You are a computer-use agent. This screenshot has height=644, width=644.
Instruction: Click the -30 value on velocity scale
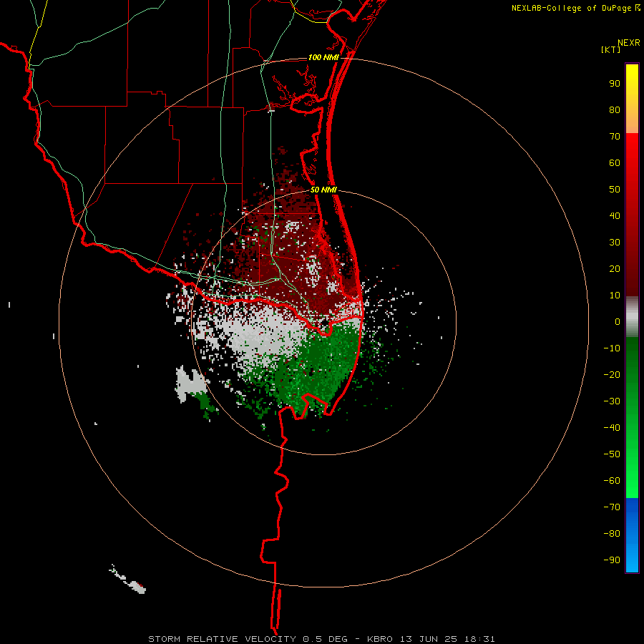click(x=612, y=401)
